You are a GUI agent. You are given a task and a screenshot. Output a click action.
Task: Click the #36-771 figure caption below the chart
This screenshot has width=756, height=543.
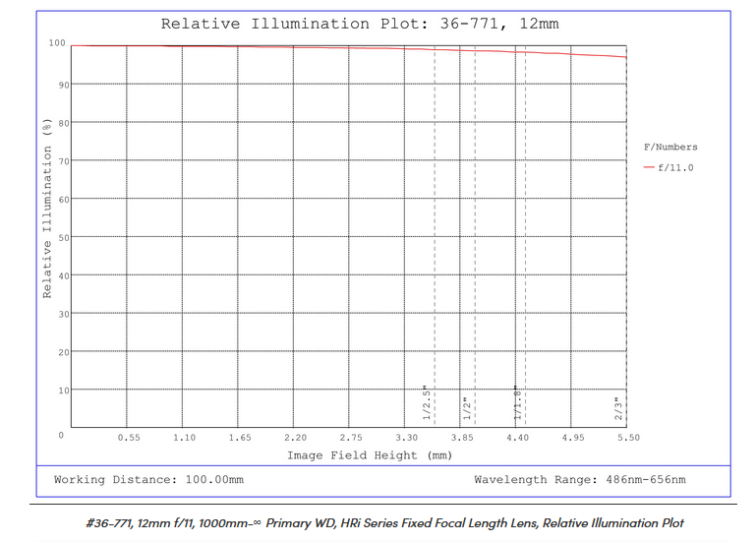point(384,523)
